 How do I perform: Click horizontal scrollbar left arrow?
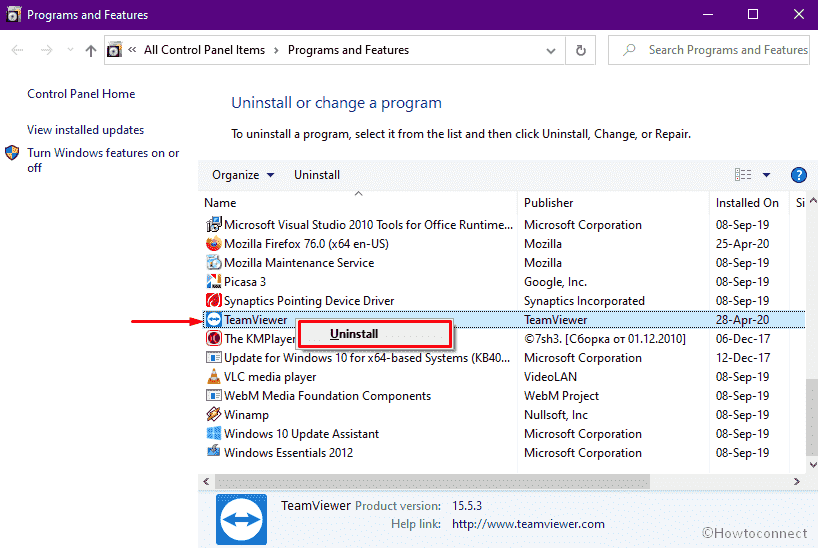tap(207, 481)
